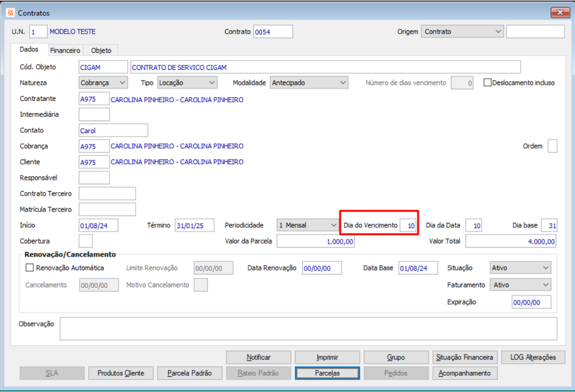The image size is (575, 392).
Task: Expand the Periodicidade Mensal dropdown
Action: [x=307, y=225]
